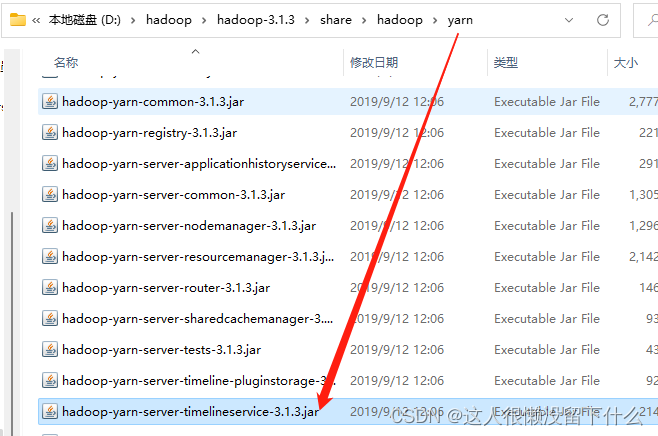Image resolution: width=658 pixels, height=436 pixels.
Task: Expand chevron after hadoop-3.1.3 breadcrumb
Action: click(x=307, y=20)
